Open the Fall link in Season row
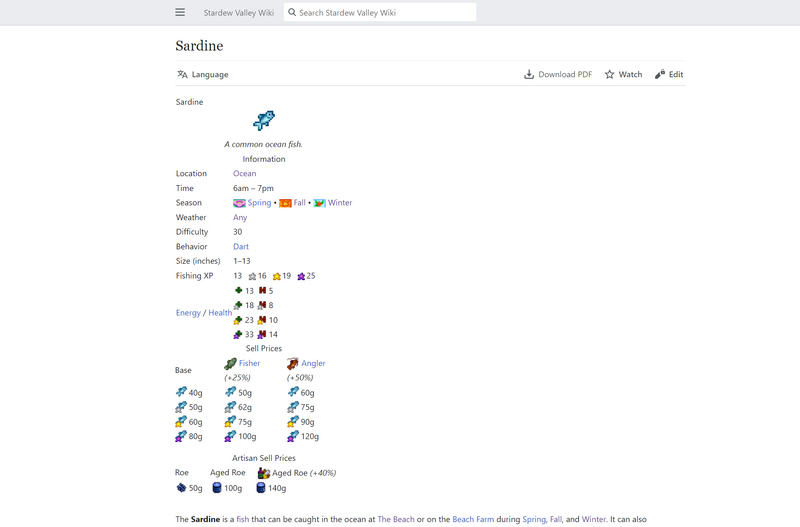 tap(299, 203)
